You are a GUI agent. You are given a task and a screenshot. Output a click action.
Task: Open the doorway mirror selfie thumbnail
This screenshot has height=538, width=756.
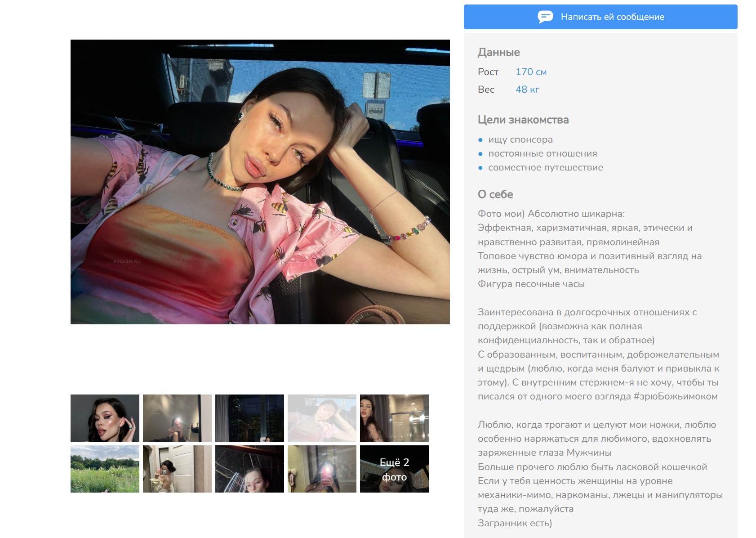coord(177,469)
